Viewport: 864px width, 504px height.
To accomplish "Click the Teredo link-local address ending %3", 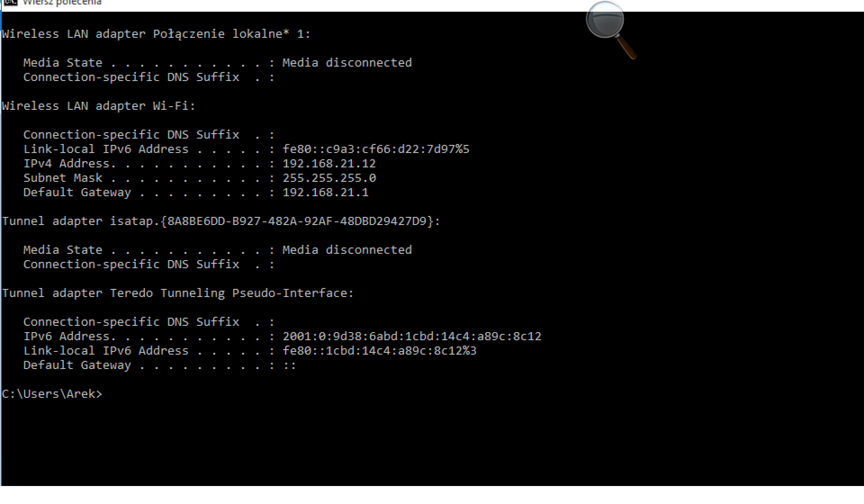I will coord(379,351).
